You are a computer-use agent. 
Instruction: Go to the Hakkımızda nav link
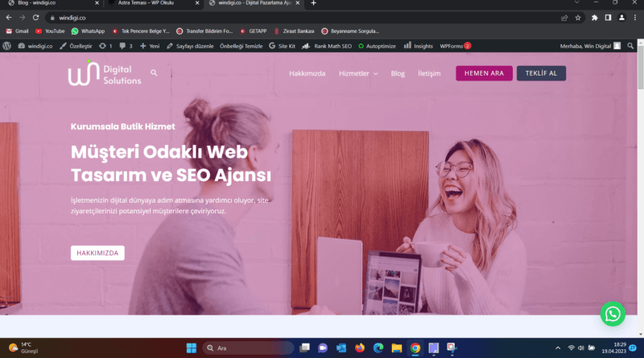coord(308,73)
